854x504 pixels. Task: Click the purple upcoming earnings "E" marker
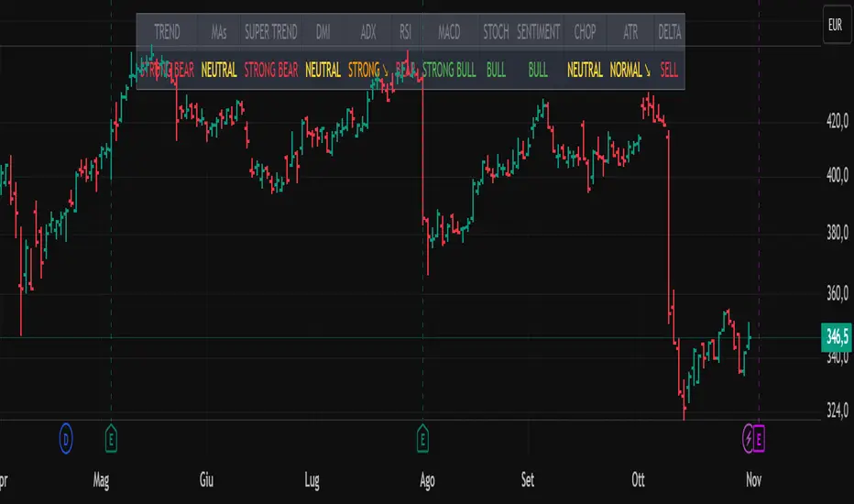coord(761,438)
